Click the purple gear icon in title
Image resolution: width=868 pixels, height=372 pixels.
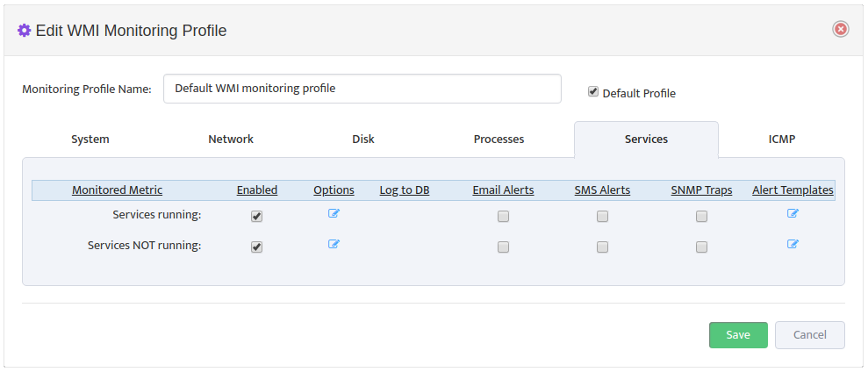[24, 31]
